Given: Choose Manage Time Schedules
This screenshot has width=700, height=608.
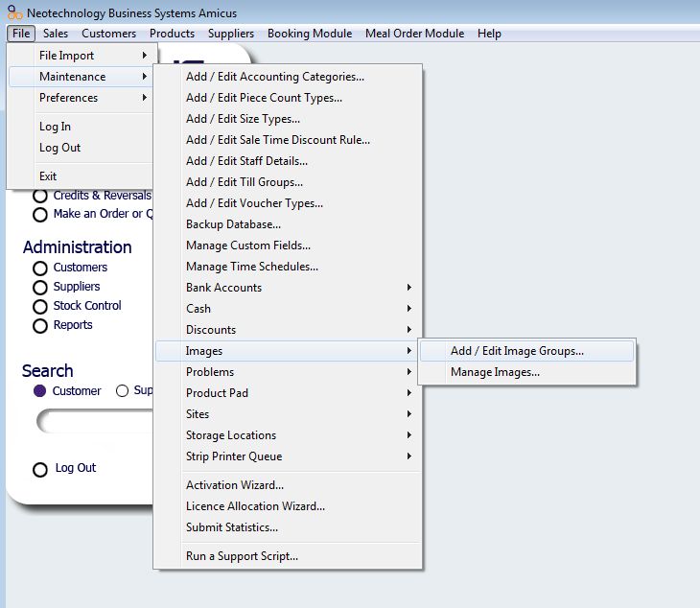Looking at the screenshot, I should (x=288, y=266).
